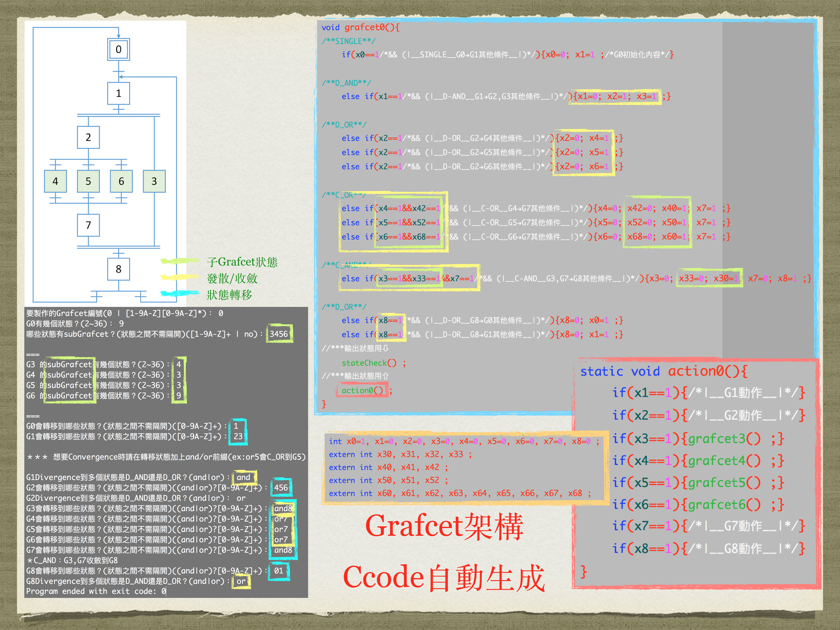Click the if(x3==1){grafcet3() line

(x=698, y=439)
